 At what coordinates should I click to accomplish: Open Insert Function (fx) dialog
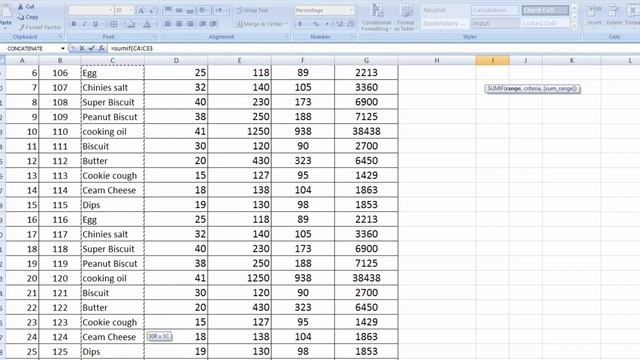tap(101, 48)
